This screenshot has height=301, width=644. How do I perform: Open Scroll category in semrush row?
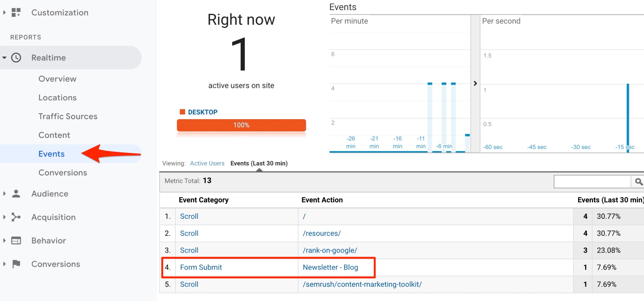click(x=189, y=284)
